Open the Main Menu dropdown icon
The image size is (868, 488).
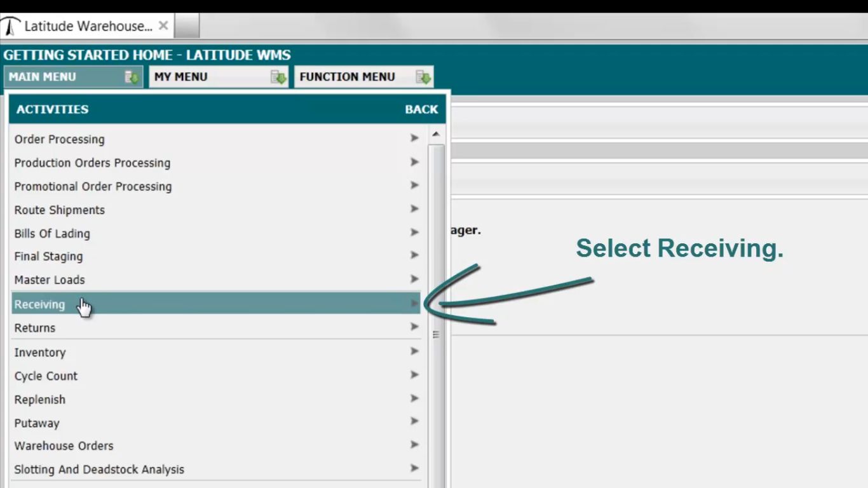click(132, 77)
